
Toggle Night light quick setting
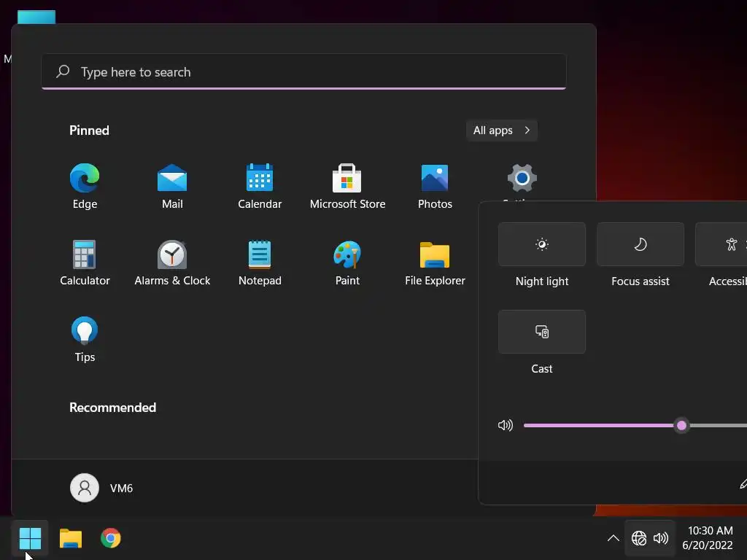pyautogui.click(x=542, y=244)
